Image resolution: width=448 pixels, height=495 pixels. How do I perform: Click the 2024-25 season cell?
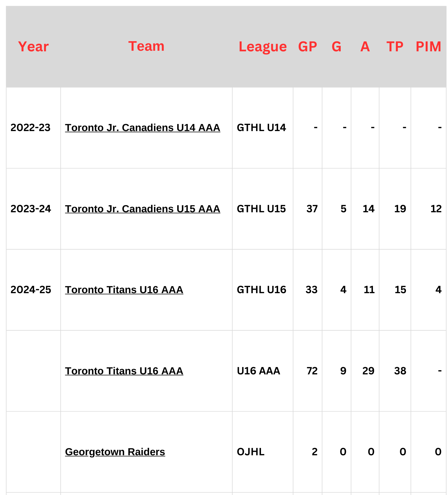(x=31, y=290)
